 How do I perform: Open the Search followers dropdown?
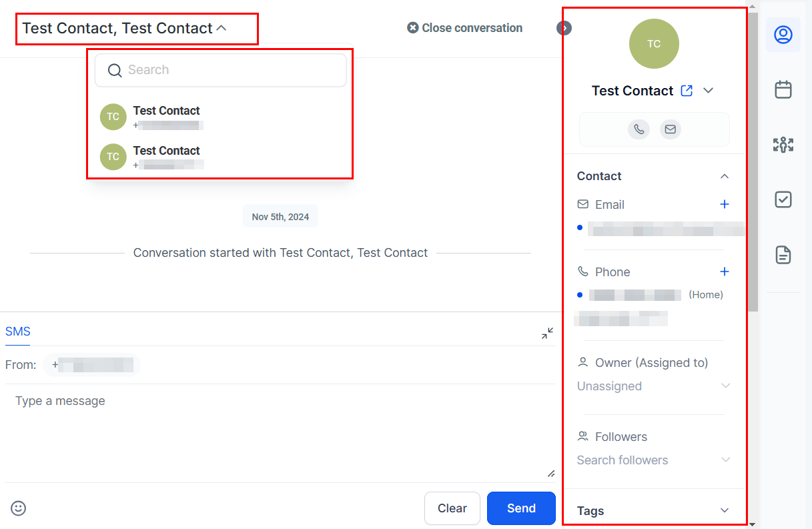click(x=654, y=460)
